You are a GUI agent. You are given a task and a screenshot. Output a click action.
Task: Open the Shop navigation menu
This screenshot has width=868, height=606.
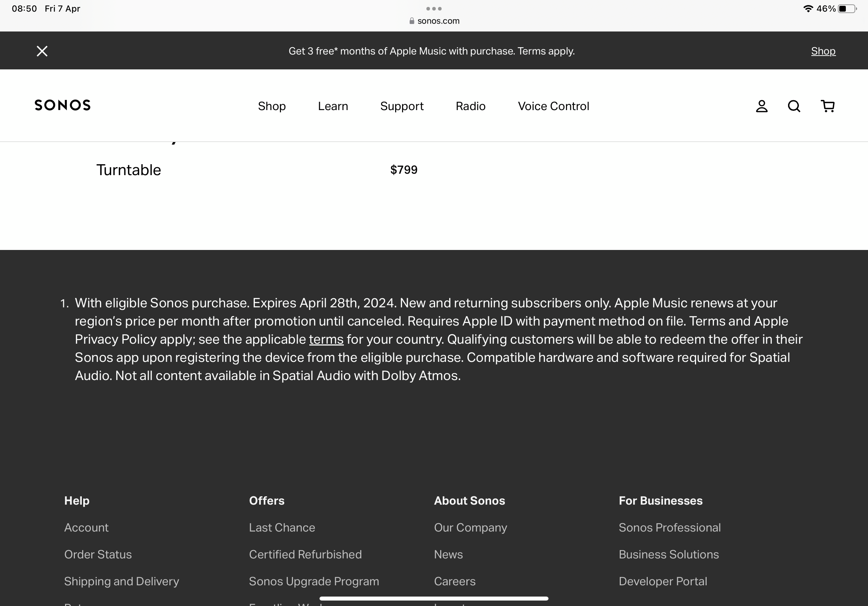(x=272, y=106)
